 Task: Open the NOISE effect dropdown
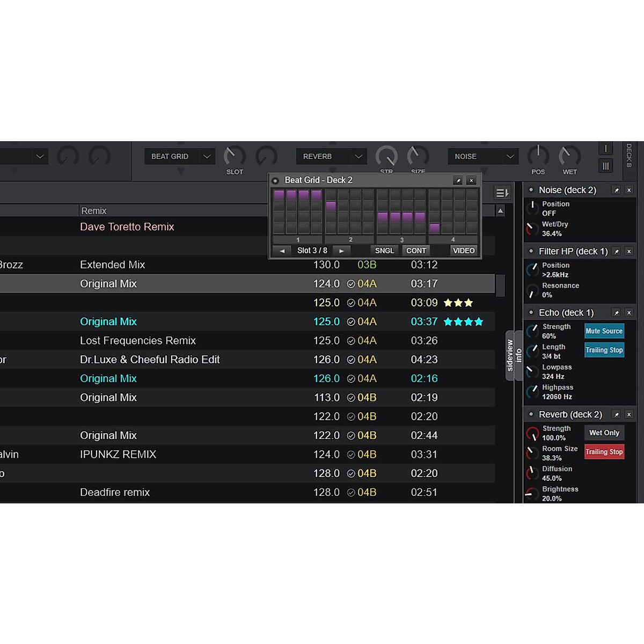(x=510, y=157)
